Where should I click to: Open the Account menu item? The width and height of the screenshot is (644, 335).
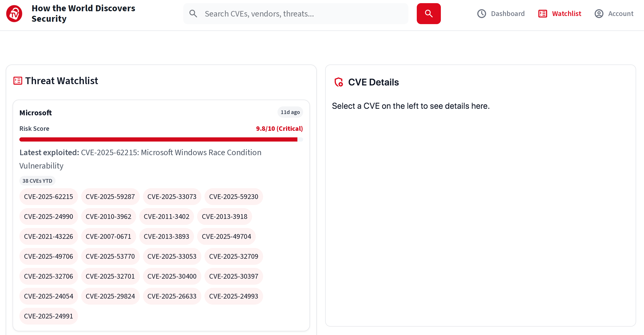614,14
